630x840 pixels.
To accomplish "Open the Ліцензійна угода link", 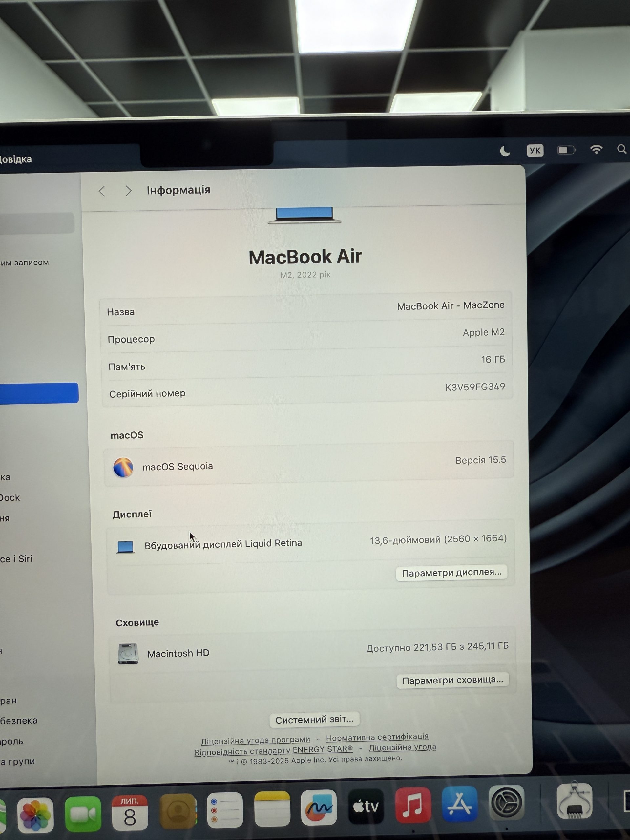I will click(x=403, y=747).
